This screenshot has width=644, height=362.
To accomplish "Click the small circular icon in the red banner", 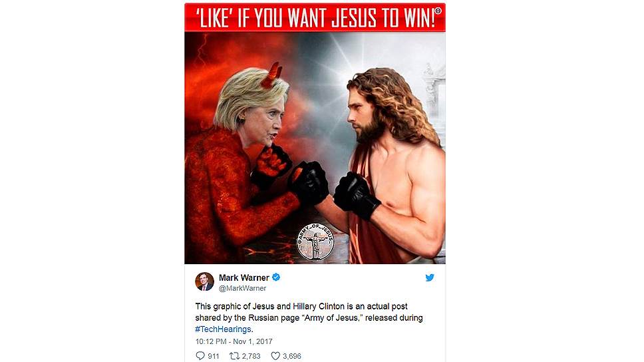I will coord(438,11).
